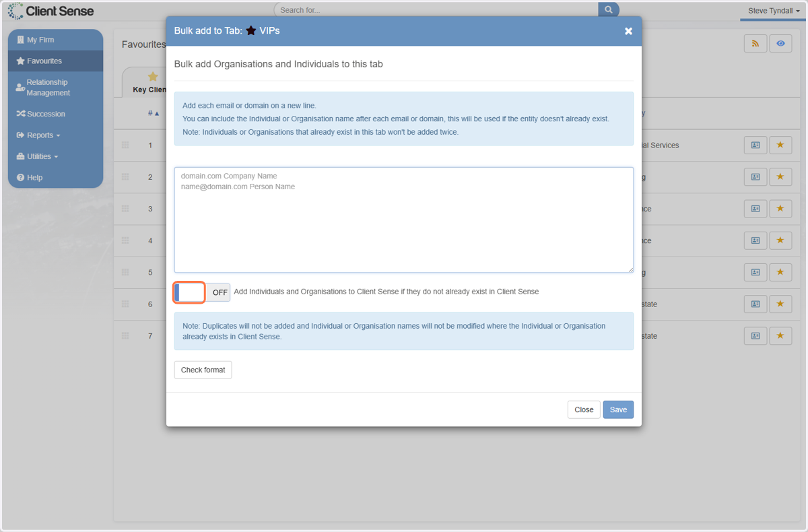Click into the bulk add emails text area
Screen dimensions: 808x532
point(404,220)
